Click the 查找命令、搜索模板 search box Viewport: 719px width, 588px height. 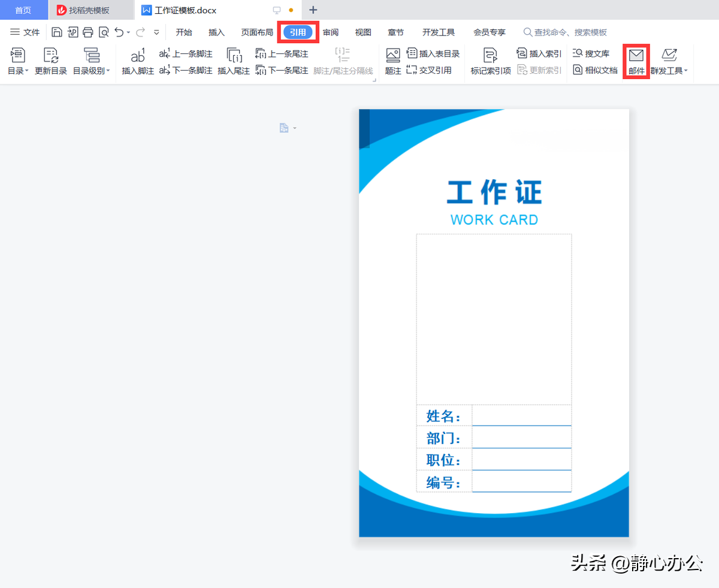(x=565, y=32)
